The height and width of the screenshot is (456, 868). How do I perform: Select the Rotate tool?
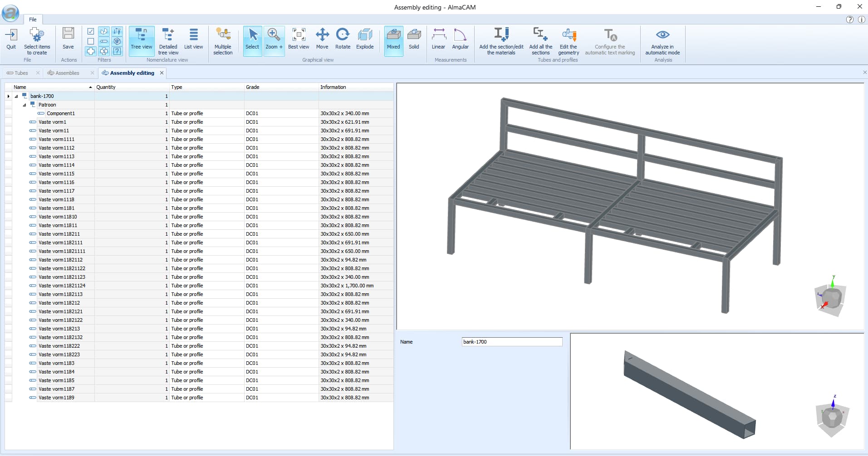click(343, 41)
